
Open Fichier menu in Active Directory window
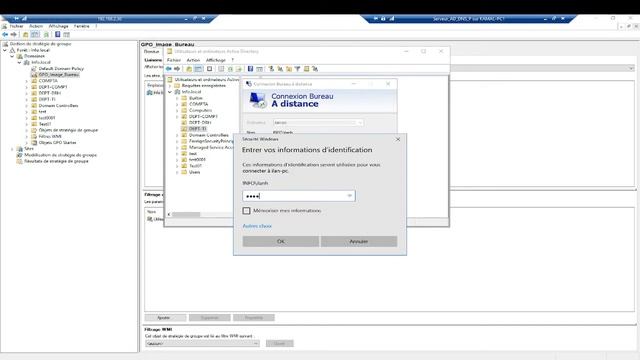tap(173, 60)
